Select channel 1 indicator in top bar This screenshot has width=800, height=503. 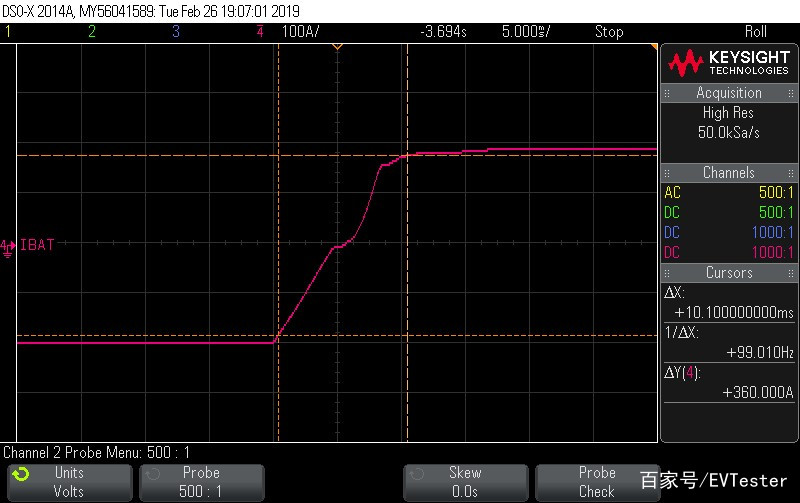[8, 32]
